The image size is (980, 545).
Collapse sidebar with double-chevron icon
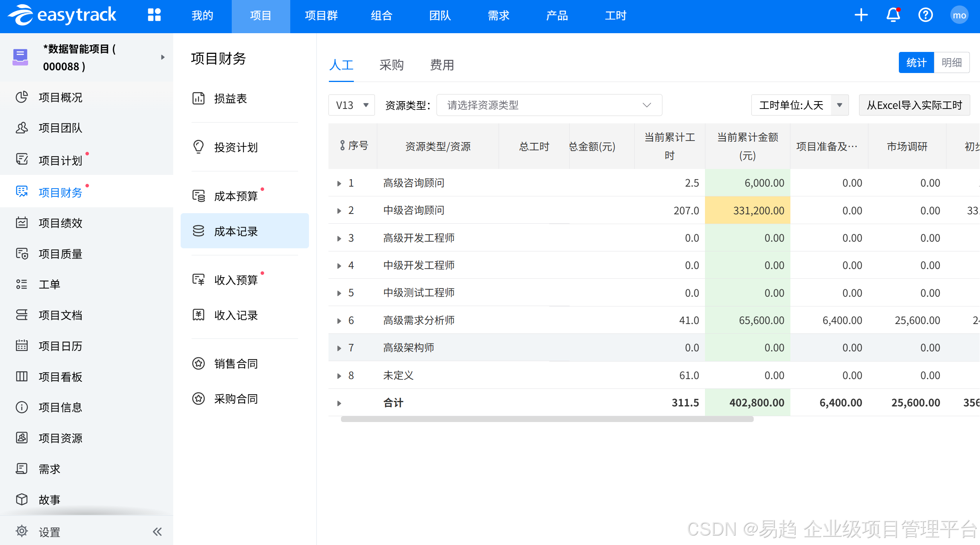point(157,531)
